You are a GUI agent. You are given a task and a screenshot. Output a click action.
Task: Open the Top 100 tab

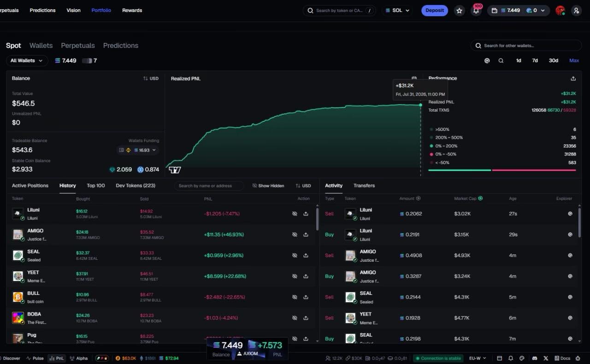(x=96, y=186)
